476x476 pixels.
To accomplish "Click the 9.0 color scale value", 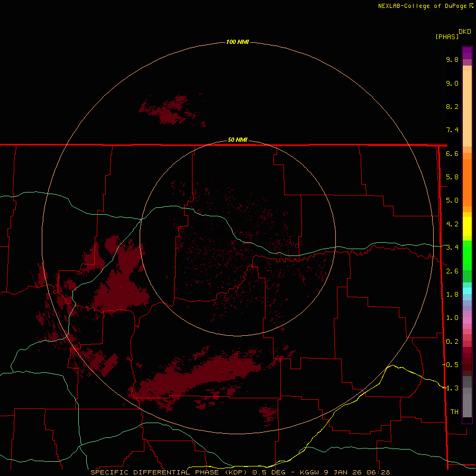I will (452, 83).
